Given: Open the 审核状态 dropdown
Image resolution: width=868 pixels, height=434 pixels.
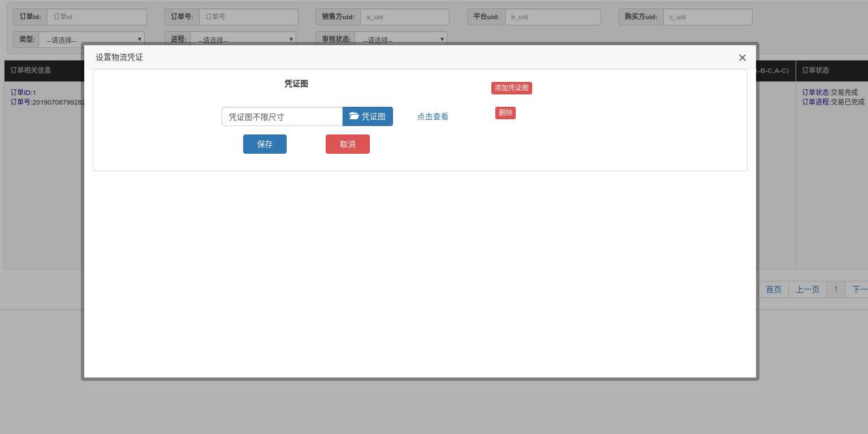Looking at the screenshot, I should click(x=400, y=38).
